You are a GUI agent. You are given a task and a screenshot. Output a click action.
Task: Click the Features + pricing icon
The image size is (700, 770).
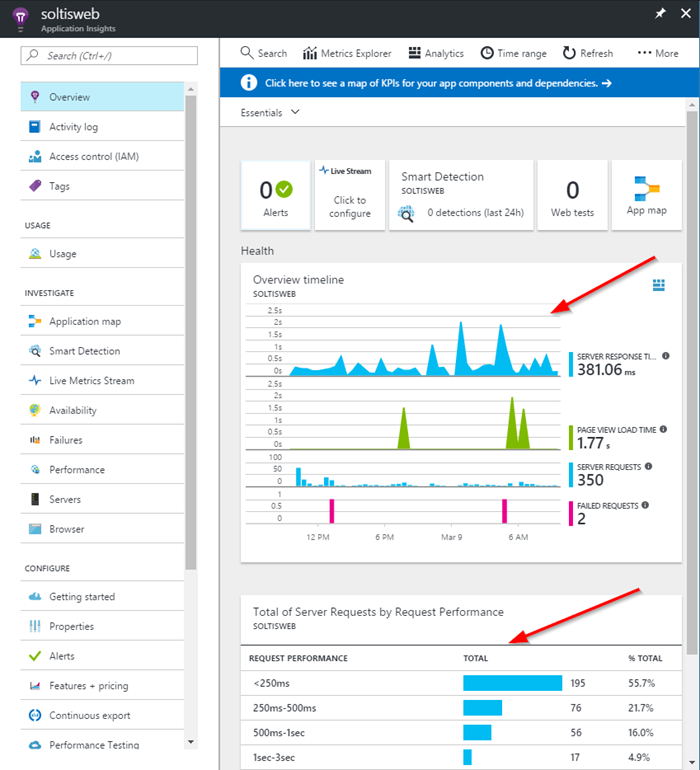pyautogui.click(x=35, y=686)
